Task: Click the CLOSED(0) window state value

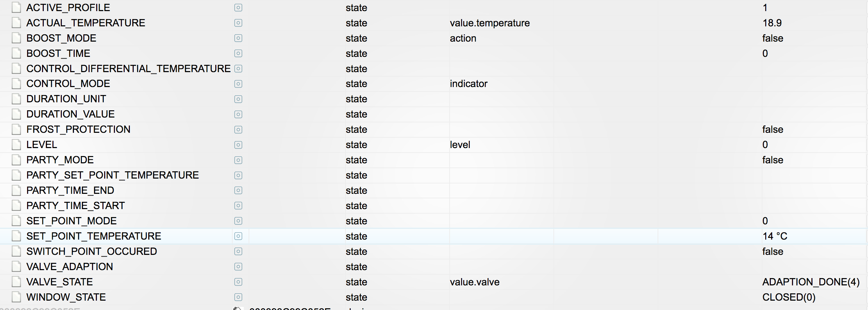Action: [x=788, y=297]
